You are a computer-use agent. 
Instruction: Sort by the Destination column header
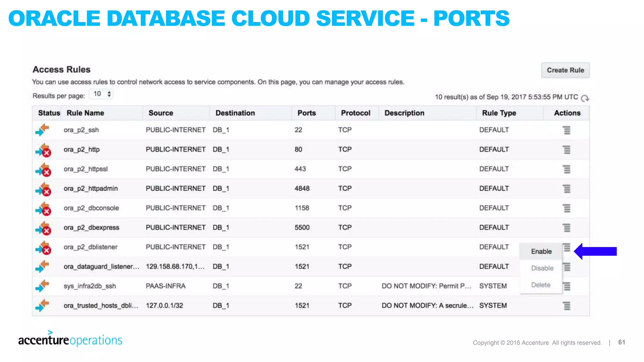click(x=235, y=113)
